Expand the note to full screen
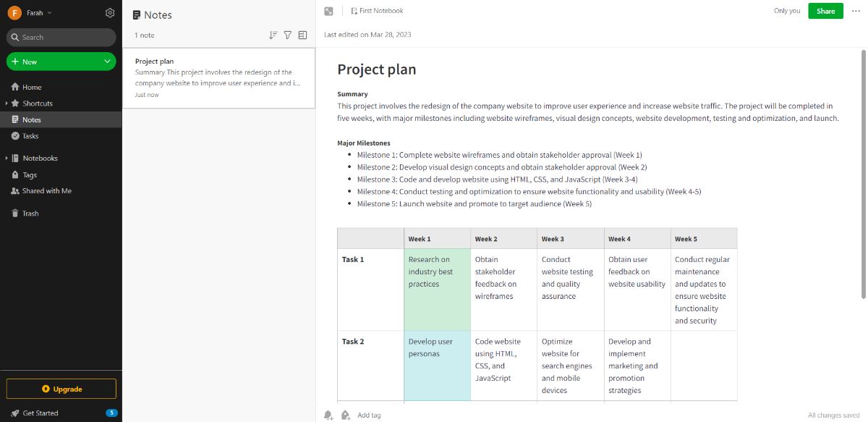This screenshot has width=868, height=422. [328, 11]
